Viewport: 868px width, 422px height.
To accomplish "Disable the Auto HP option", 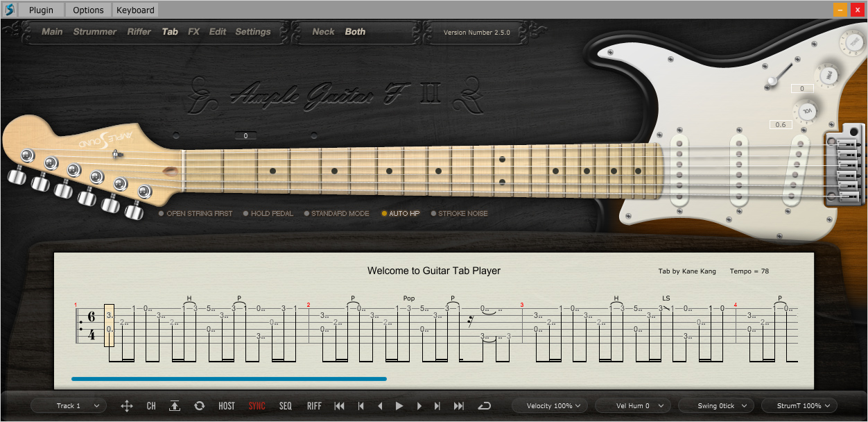I will (x=401, y=214).
